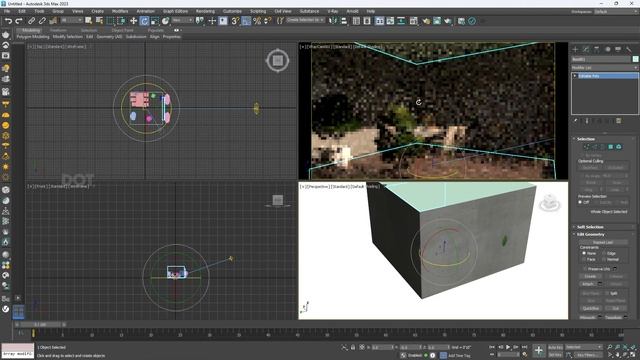640x360 pixels.
Task: Select Element sub-object level icon
Action: (619, 147)
